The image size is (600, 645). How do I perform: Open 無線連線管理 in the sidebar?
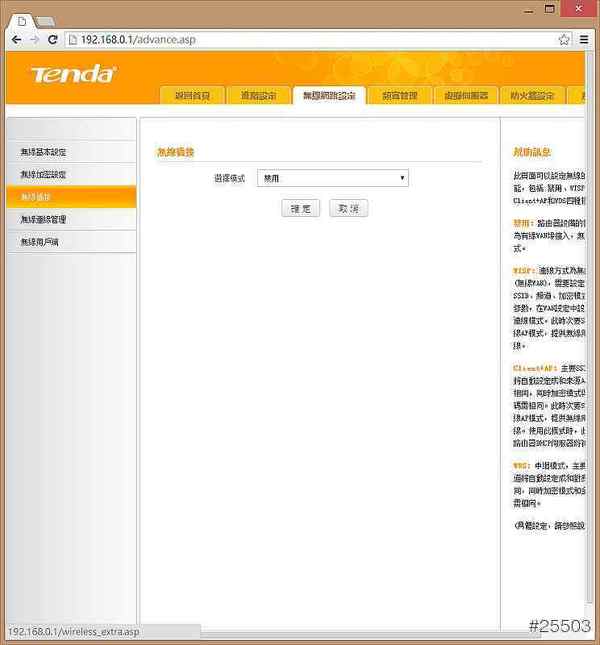(72, 219)
